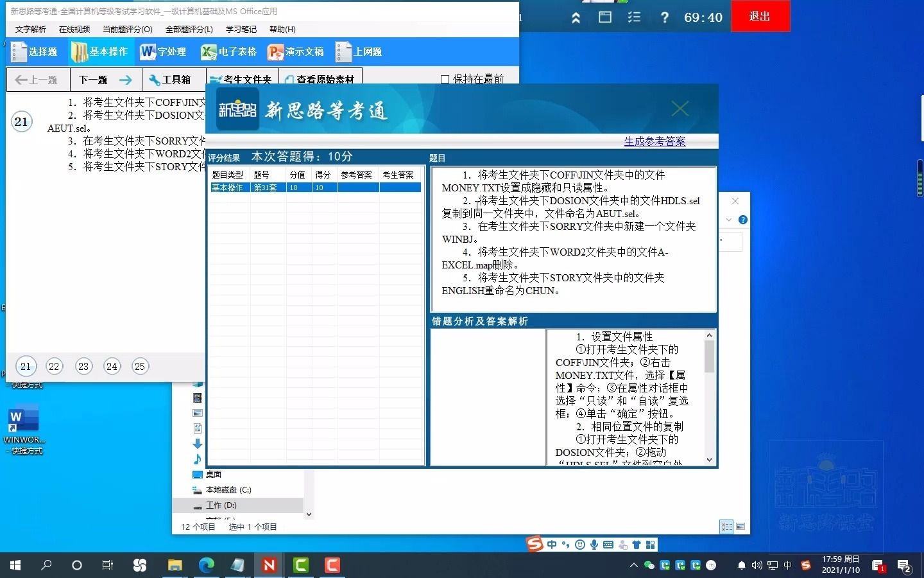924x578 pixels.
Task: Switch to the 选择题 question module
Action: pos(35,52)
